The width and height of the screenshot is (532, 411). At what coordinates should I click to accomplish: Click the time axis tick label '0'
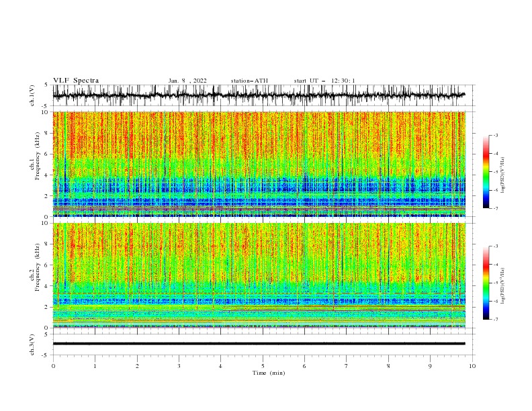(53, 366)
